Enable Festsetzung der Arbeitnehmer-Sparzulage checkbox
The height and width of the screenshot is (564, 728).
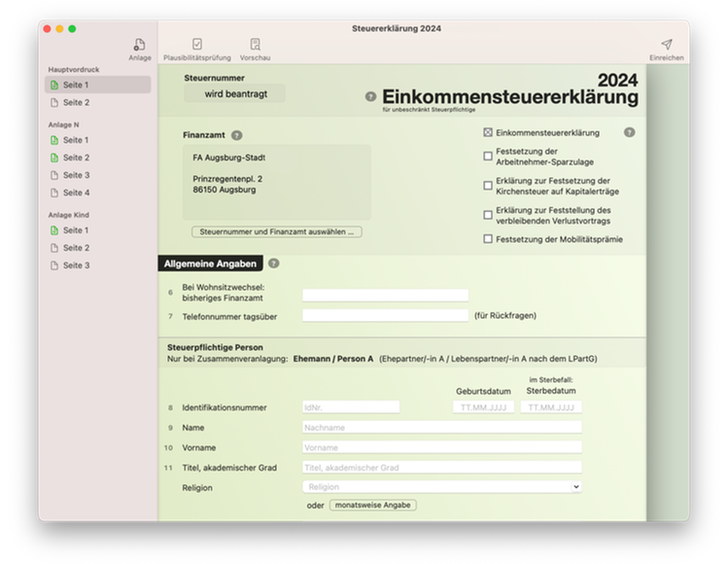coord(488,156)
